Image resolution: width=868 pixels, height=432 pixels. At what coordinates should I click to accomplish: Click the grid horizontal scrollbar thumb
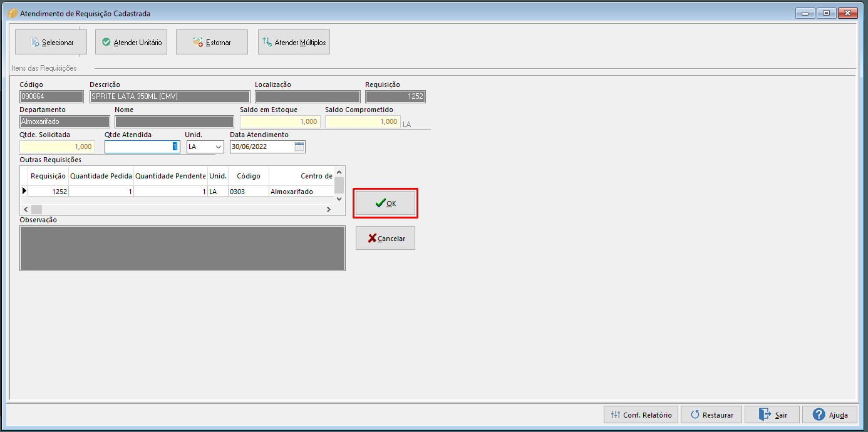click(36, 209)
